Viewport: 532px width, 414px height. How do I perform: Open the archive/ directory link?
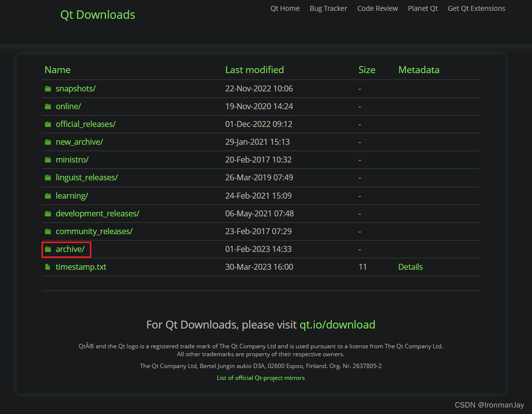[x=70, y=249]
